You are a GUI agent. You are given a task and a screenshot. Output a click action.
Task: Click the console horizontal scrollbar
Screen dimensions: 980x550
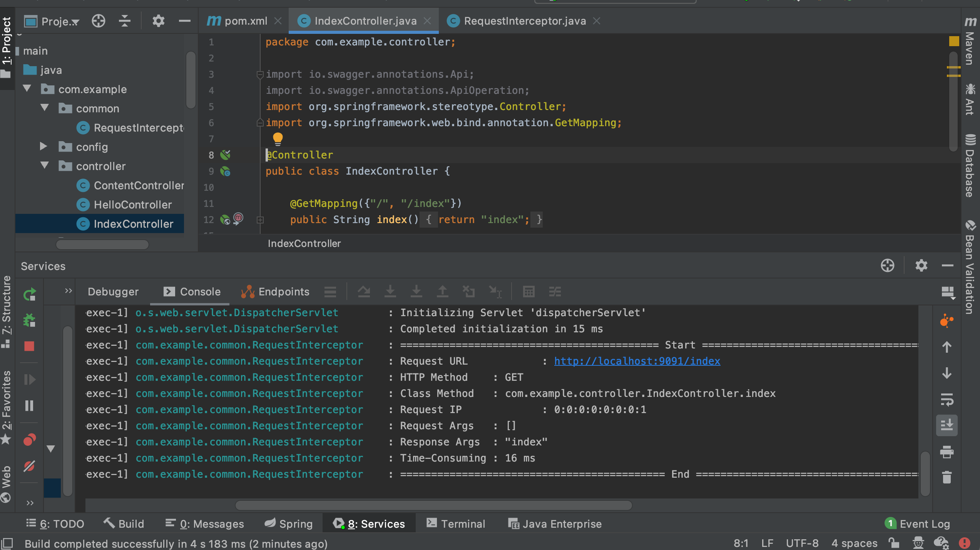point(433,505)
